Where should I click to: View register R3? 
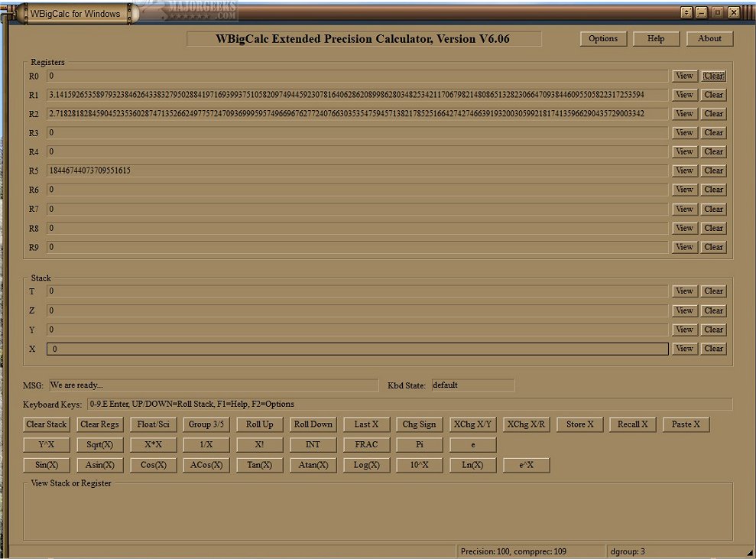pyautogui.click(x=685, y=132)
